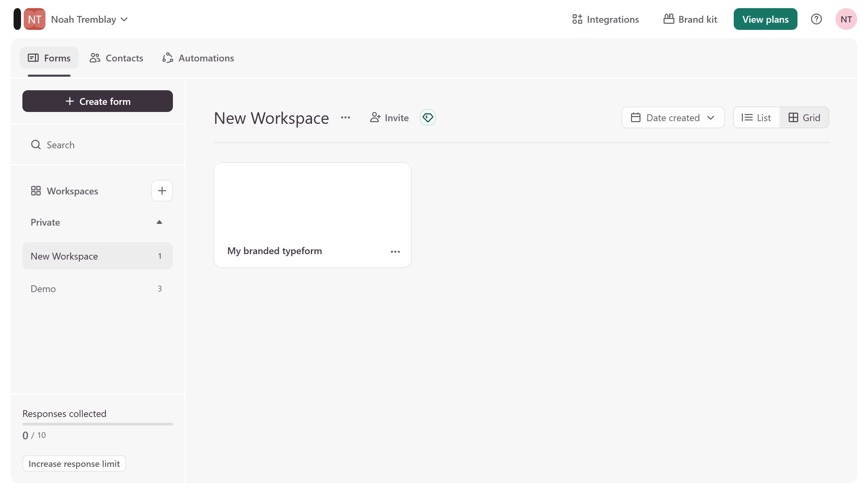Click the Responses collected progress bar
Viewport: 868px width, 494px height.
[x=98, y=424]
